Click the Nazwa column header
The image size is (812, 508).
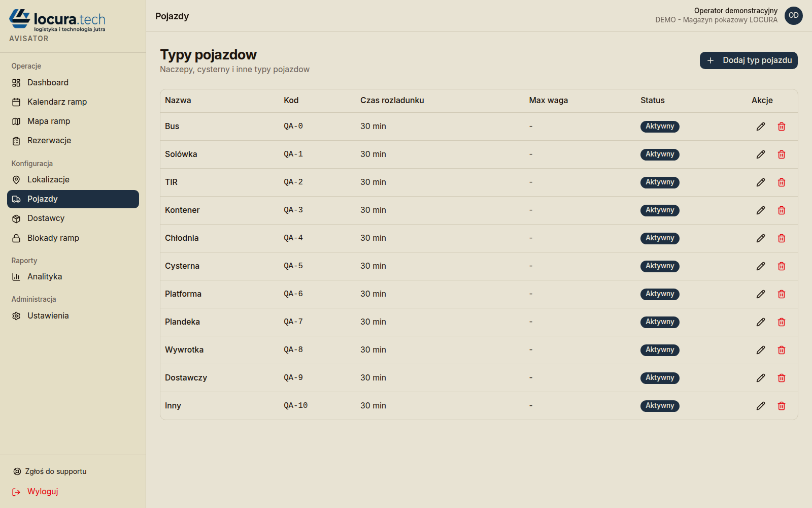[x=178, y=101]
